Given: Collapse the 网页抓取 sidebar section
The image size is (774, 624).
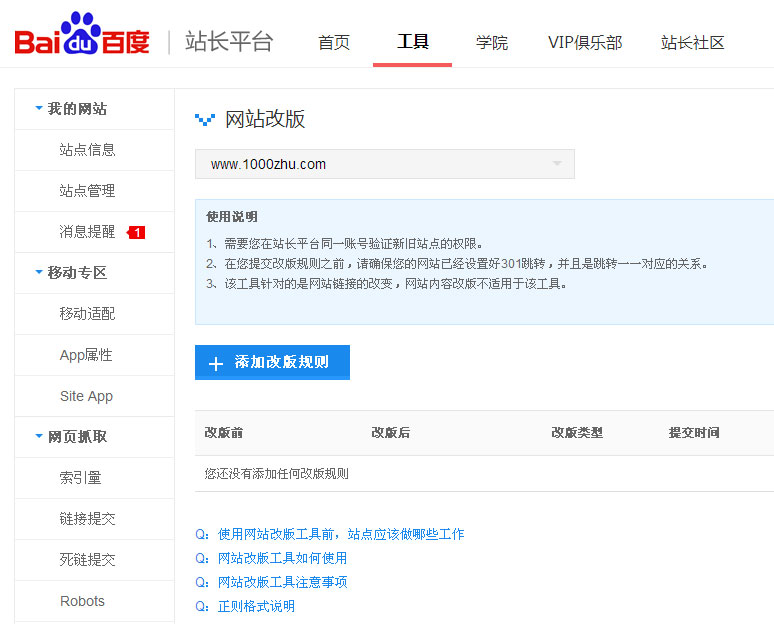Looking at the screenshot, I should pos(70,437).
